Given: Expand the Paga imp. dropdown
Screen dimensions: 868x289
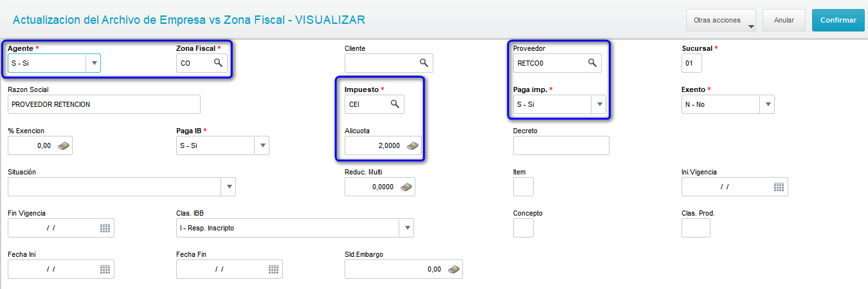Looking at the screenshot, I should [599, 104].
